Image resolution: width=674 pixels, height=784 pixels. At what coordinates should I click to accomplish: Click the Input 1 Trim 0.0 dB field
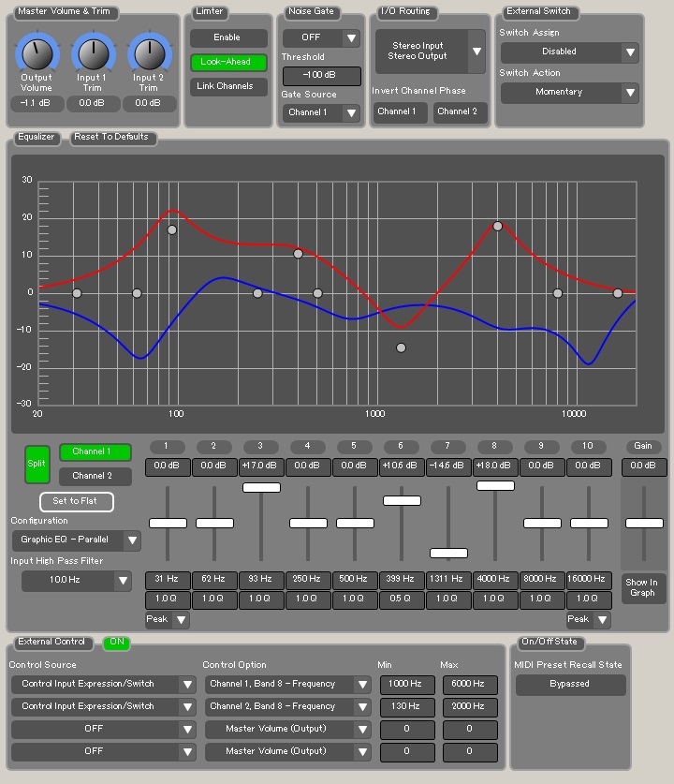click(x=93, y=103)
